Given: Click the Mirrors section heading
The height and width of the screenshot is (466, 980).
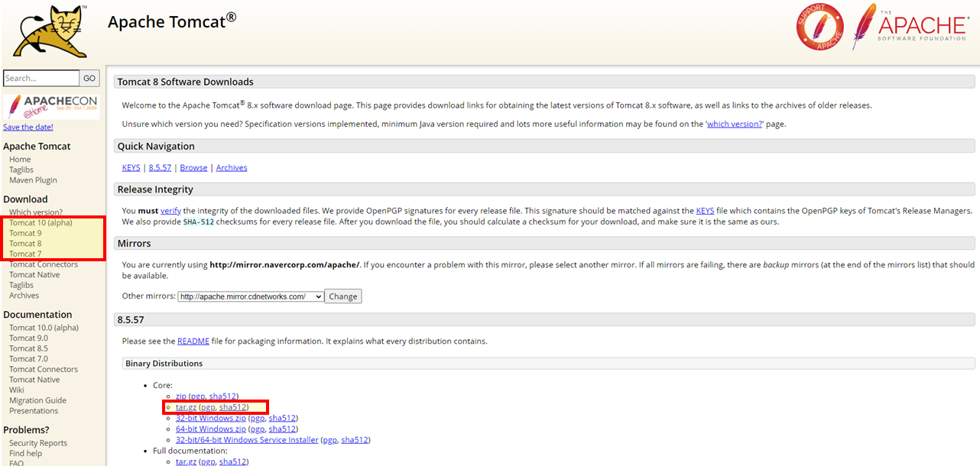Looking at the screenshot, I should pos(134,243).
